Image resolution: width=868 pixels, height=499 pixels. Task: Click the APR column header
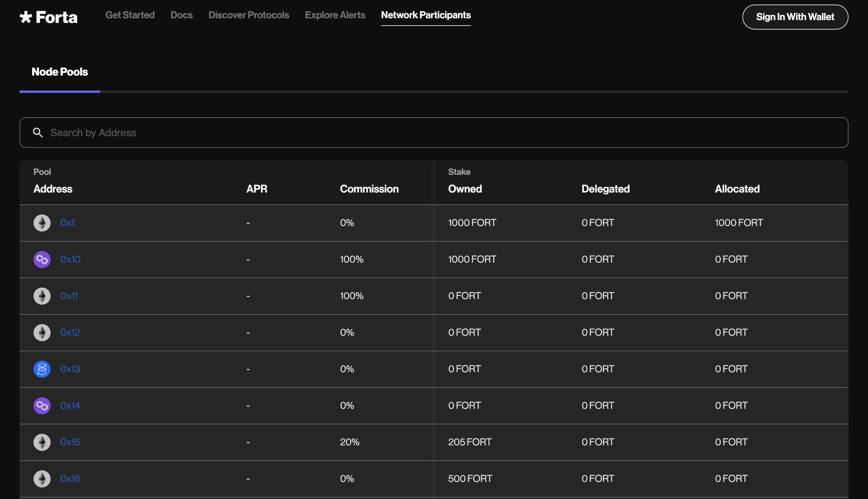(257, 189)
